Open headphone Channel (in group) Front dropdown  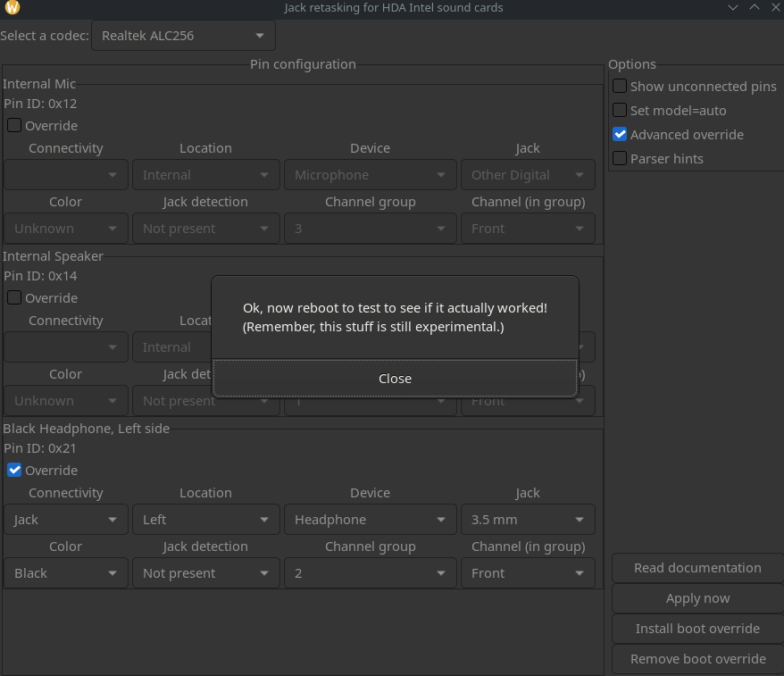pyautogui.click(x=528, y=573)
